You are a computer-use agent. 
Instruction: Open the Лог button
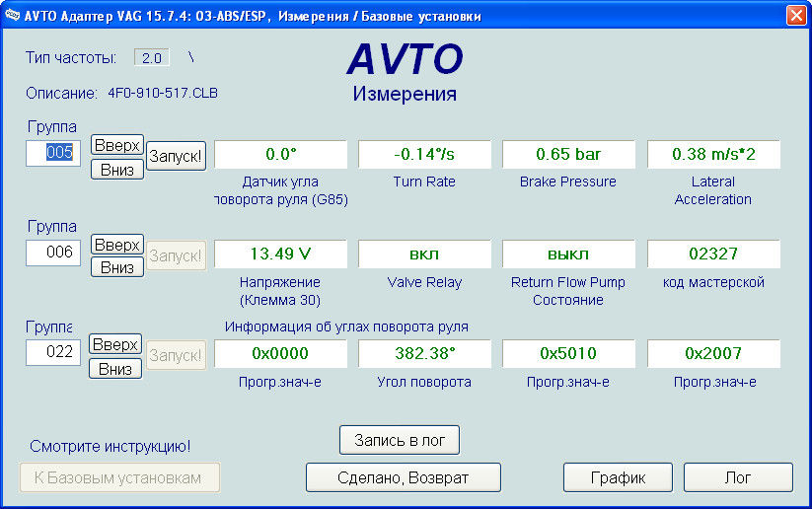[x=738, y=477]
